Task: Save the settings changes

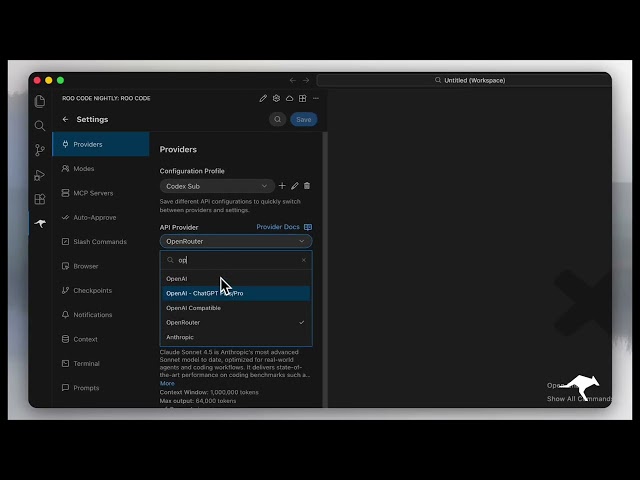Action: click(304, 119)
